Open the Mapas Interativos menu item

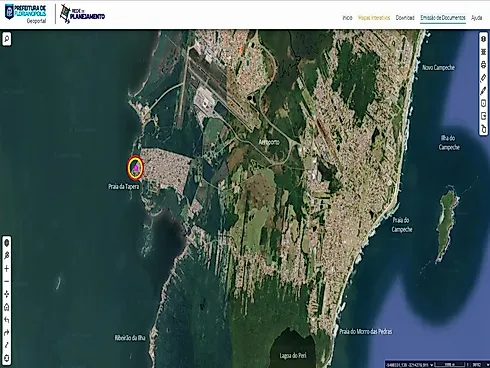coord(374,18)
